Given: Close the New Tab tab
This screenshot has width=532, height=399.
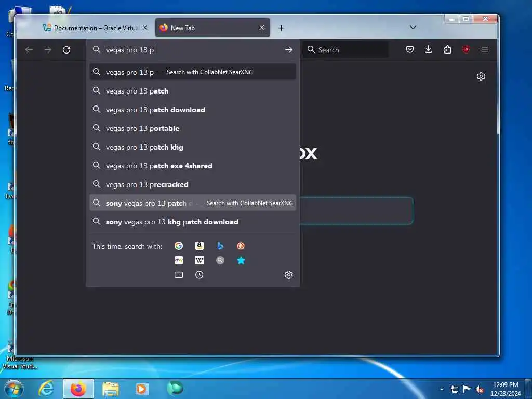Looking at the screenshot, I should pos(262,28).
